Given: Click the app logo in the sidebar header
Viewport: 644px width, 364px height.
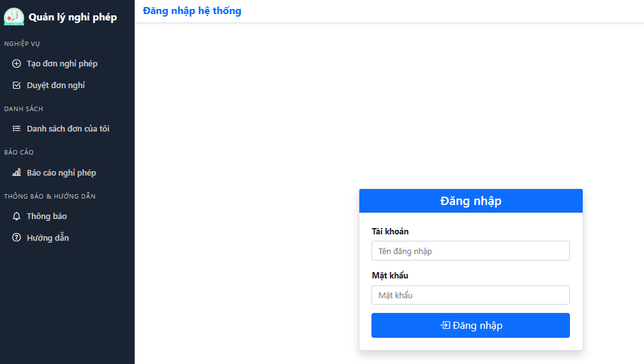Looking at the screenshot, I should click(13, 17).
